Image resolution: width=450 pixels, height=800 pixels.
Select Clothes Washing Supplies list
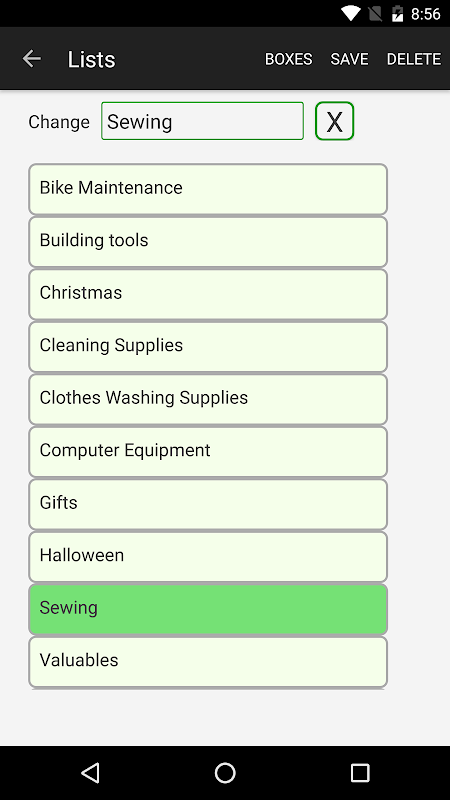[208, 399]
